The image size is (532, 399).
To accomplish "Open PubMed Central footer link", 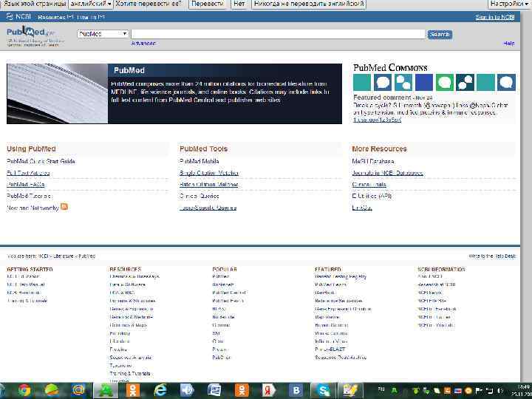I will pyautogui.click(x=230, y=293).
